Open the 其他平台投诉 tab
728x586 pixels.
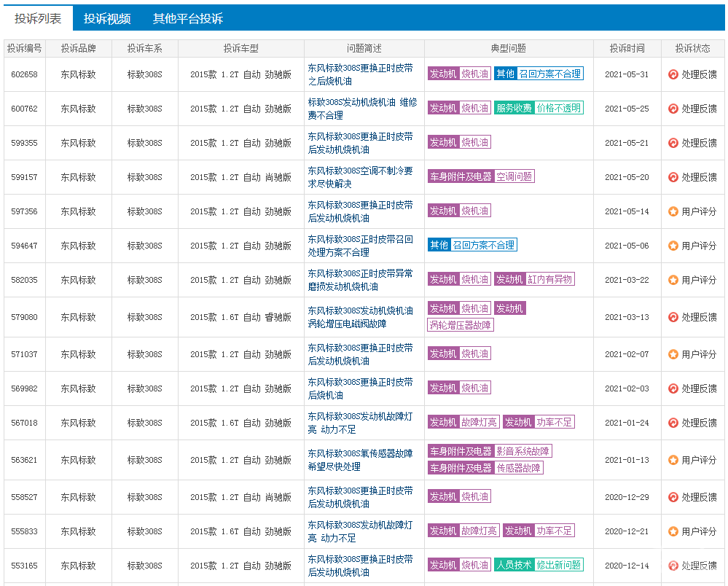[x=188, y=18]
